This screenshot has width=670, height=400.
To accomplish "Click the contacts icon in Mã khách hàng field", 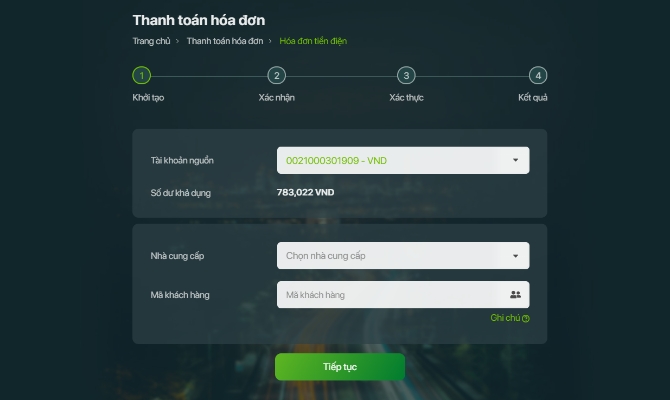I will pyautogui.click(x=515, y=294).
